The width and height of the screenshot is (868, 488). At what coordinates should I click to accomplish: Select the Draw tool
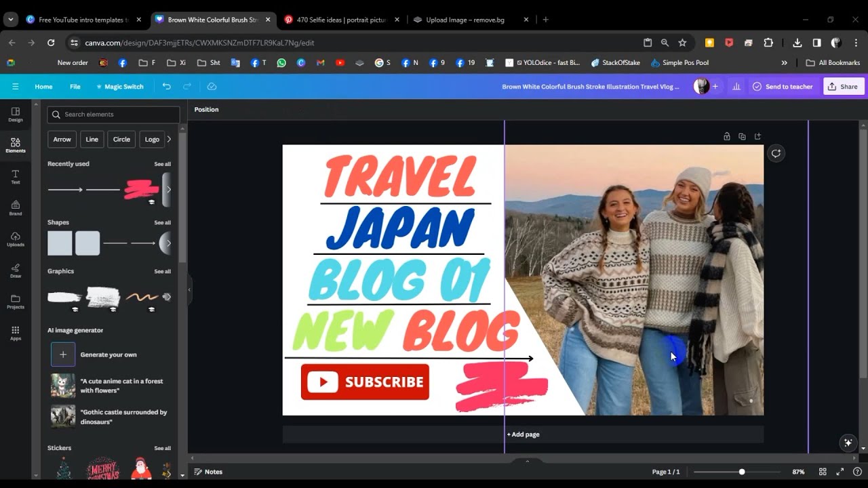tap(15, 271)
